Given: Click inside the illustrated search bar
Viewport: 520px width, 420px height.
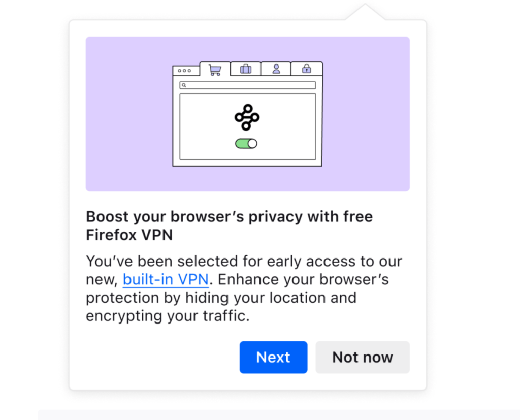Looking at the screenshot, I should point(247,85).
